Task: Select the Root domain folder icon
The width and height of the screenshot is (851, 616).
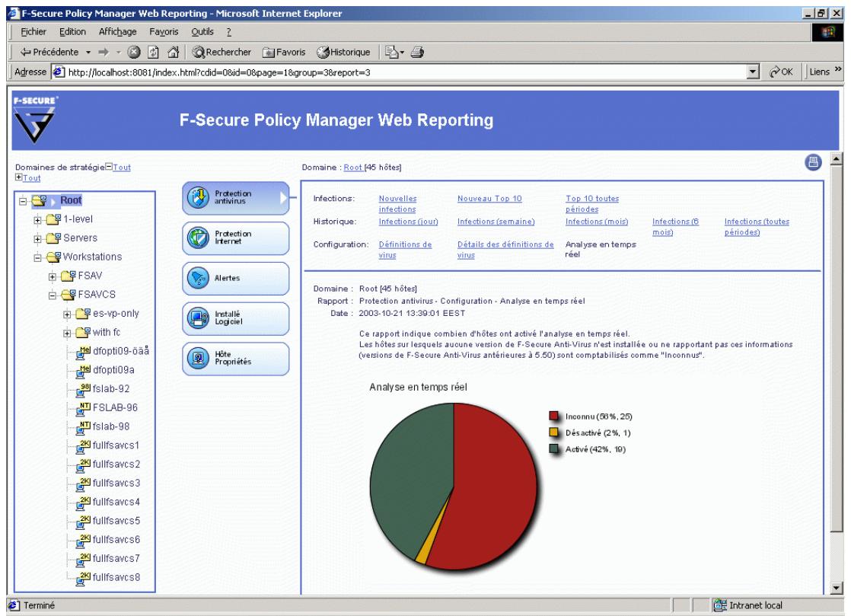Action: click(39, 201)
